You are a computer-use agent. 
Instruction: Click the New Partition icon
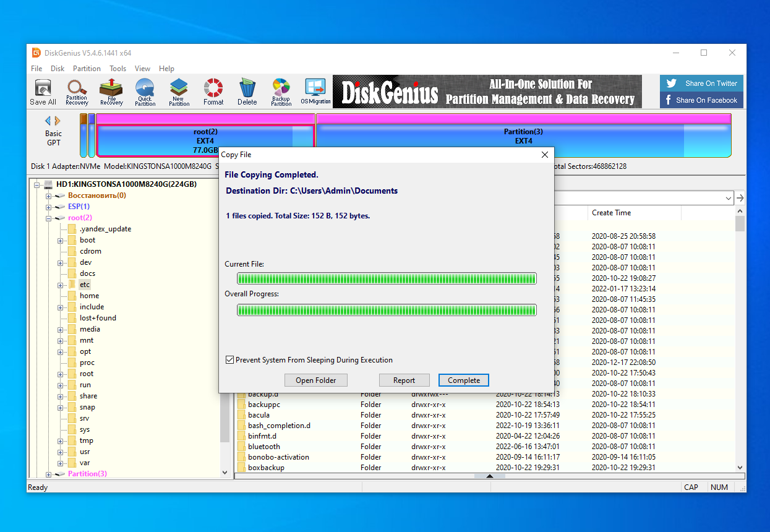pos(179,92)
